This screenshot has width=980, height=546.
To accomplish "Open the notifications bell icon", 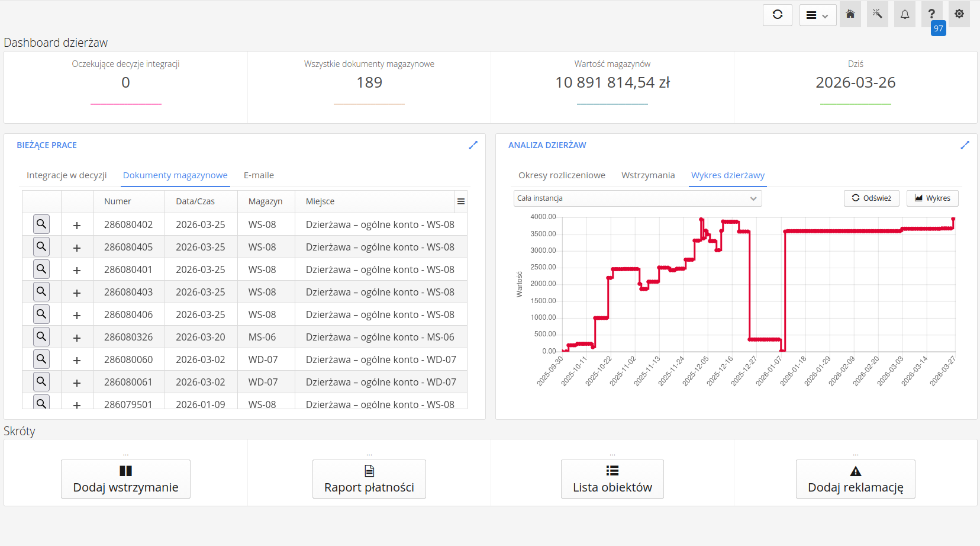I will click(x=904, y=15).
